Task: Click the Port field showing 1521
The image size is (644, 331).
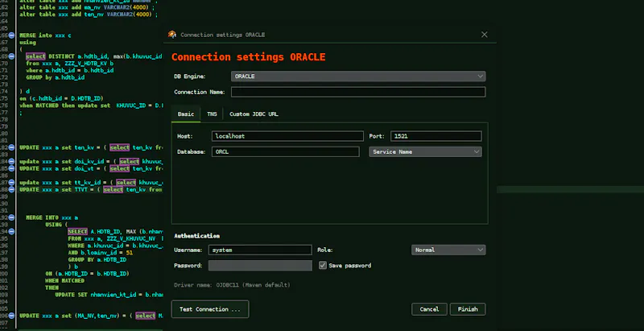Action: pyautogui.click(x=436, y=136)
